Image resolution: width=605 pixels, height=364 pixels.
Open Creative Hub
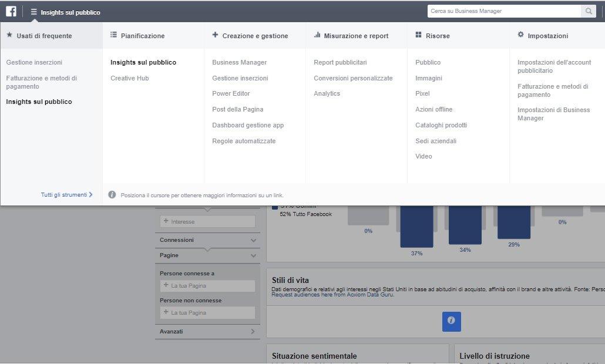click(130, 78)
